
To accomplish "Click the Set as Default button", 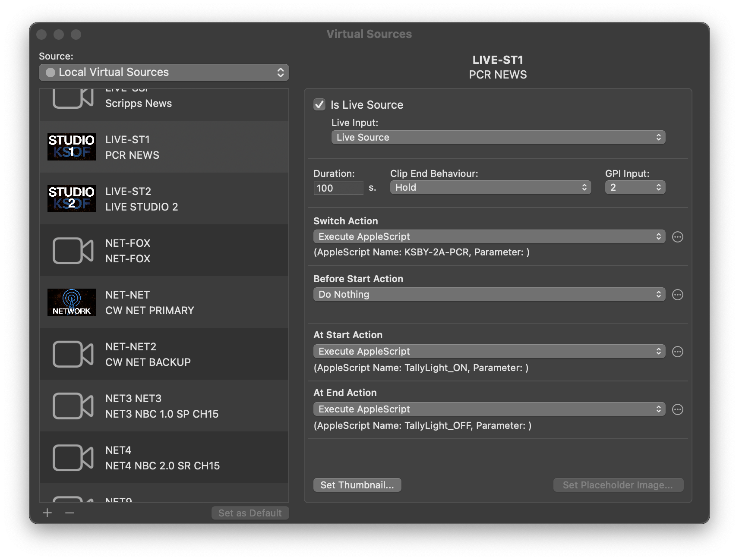I will (250, 513).
